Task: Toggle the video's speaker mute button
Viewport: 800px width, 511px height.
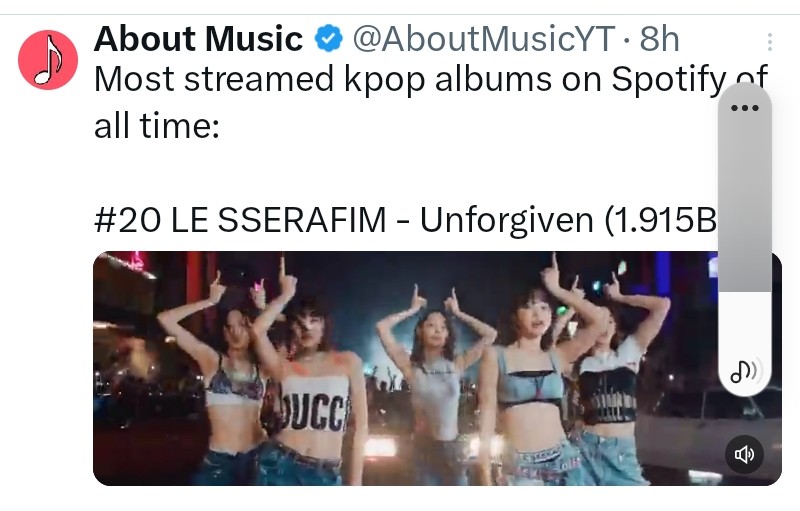Action: pos(744,454)
